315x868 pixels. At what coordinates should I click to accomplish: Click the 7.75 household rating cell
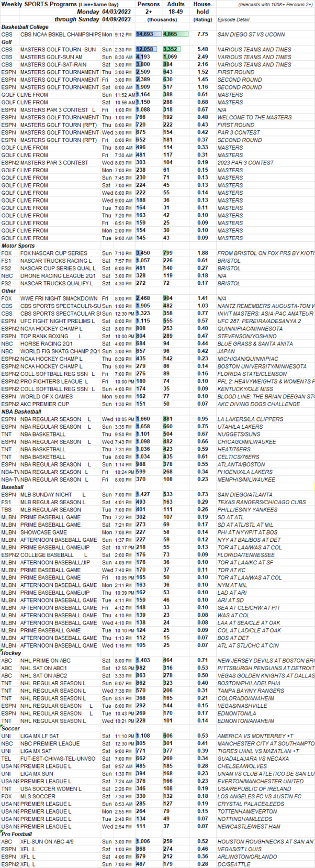coord(203,35)
